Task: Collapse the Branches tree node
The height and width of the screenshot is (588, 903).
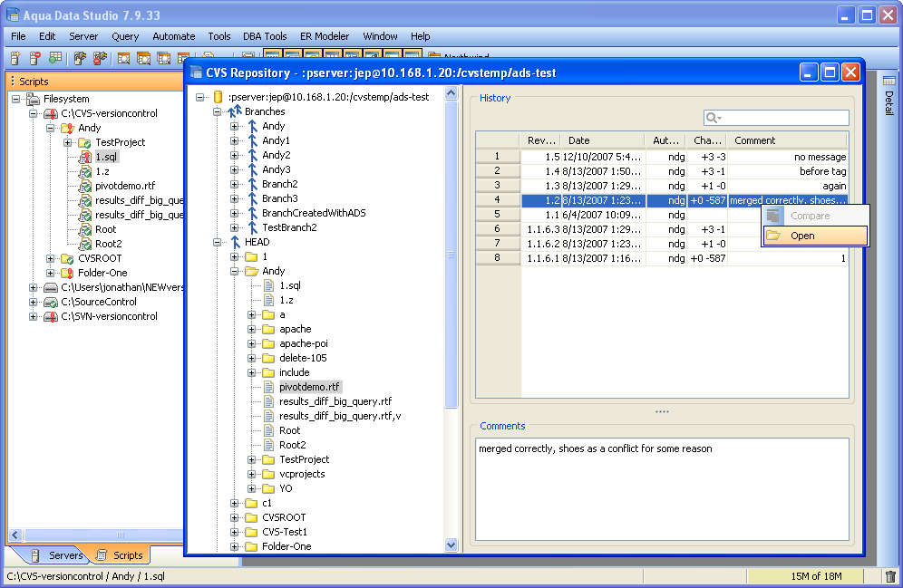Action: 218,111
